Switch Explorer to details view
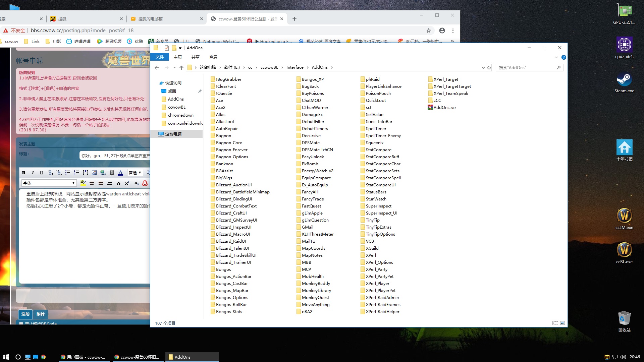Image resolution: width=644 pixels, height=362 pixels. point(555,323)
